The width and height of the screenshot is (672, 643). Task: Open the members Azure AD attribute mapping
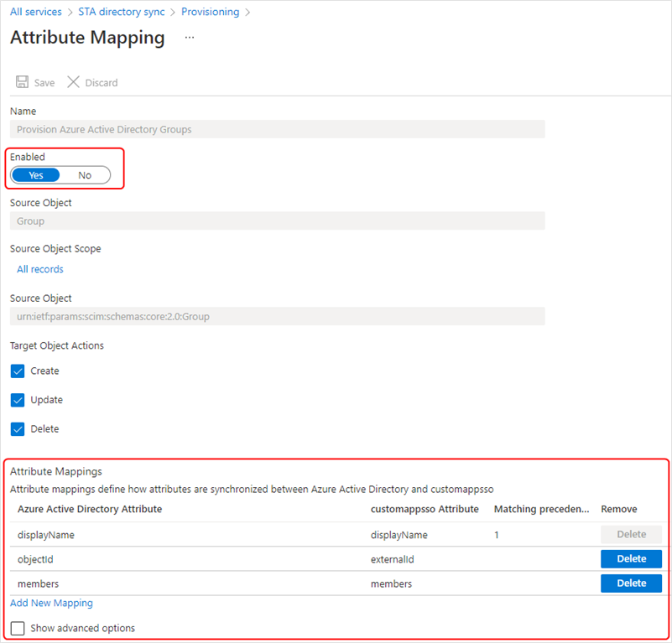[x=38, y=583]
